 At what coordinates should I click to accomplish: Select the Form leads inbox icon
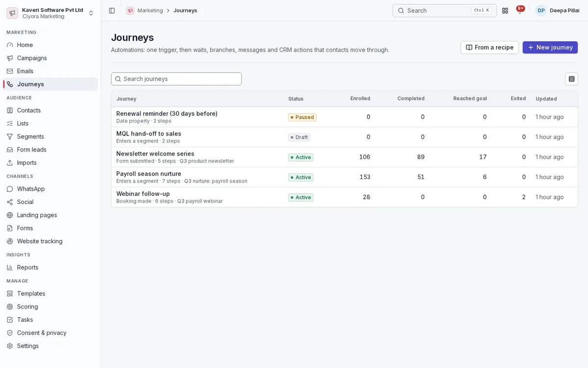(10, 150)
